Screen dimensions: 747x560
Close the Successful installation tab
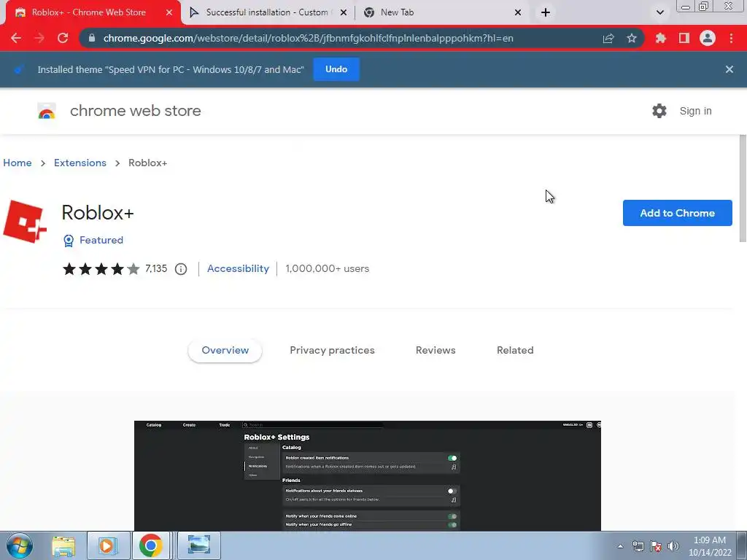(344, 13)
